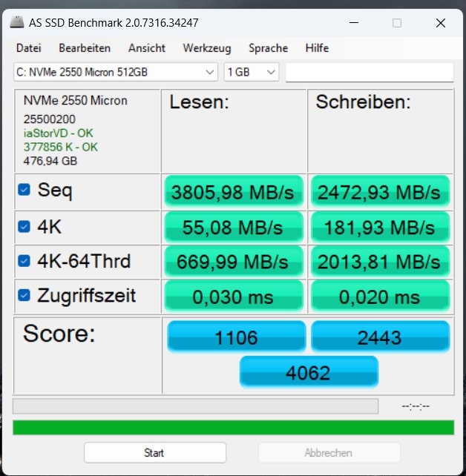Toggle the 4K test checkbox
466x476 pixels.
pyautogui.click(x=24, y=227)
